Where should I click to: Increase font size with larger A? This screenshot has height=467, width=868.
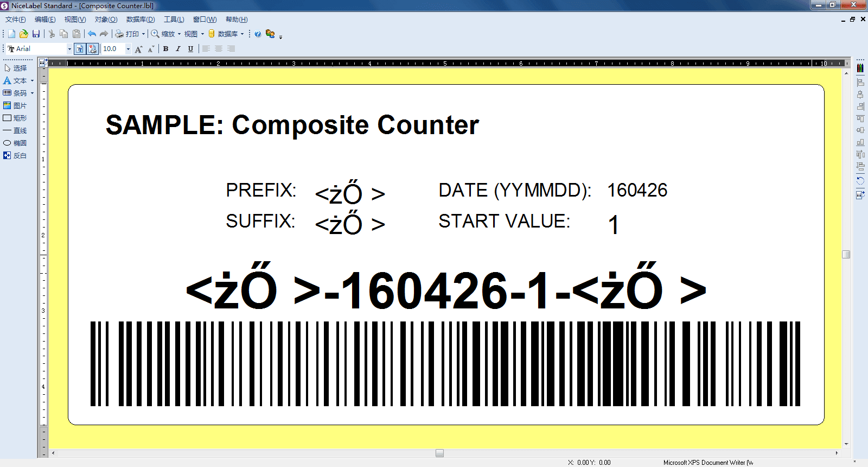[x=139, y=49]
